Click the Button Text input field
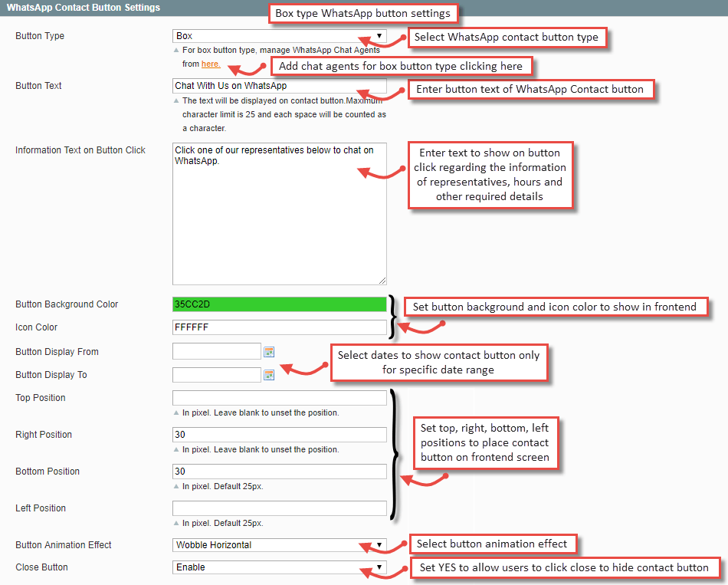The image size is (728, 585). tap(280, 86)
